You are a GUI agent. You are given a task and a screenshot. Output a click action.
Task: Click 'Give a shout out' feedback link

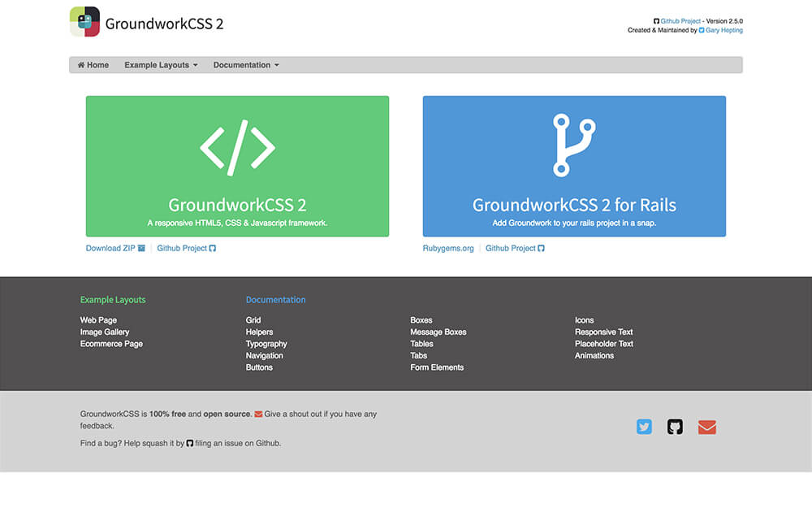pyautogui.click(x=292, y=415)
